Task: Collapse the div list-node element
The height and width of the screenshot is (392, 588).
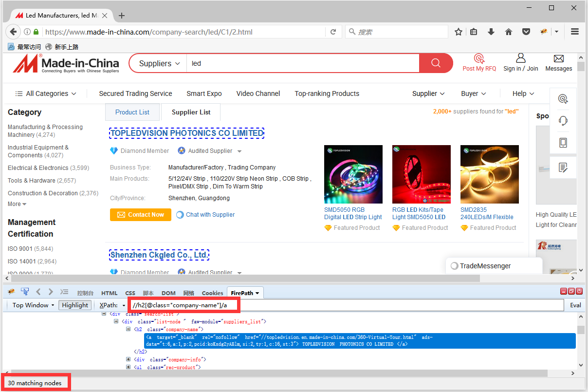Action: click(x=116, y=321)
